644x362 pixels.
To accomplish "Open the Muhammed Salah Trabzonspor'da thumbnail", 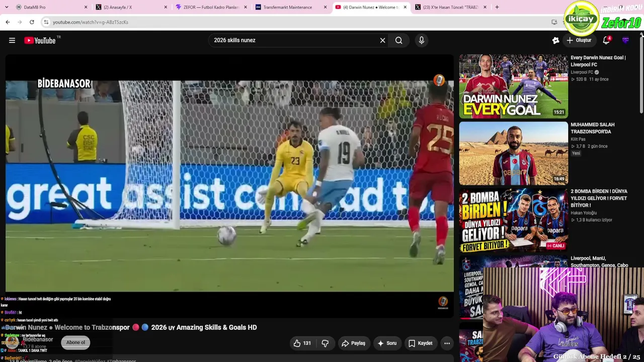I will 513,153.
